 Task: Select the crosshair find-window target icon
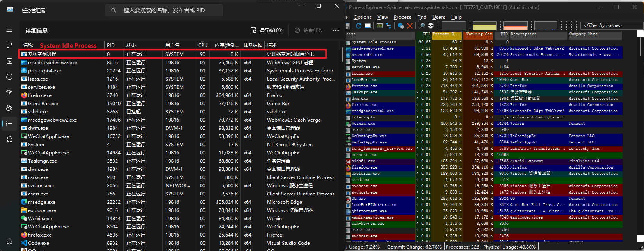(431, 26)
